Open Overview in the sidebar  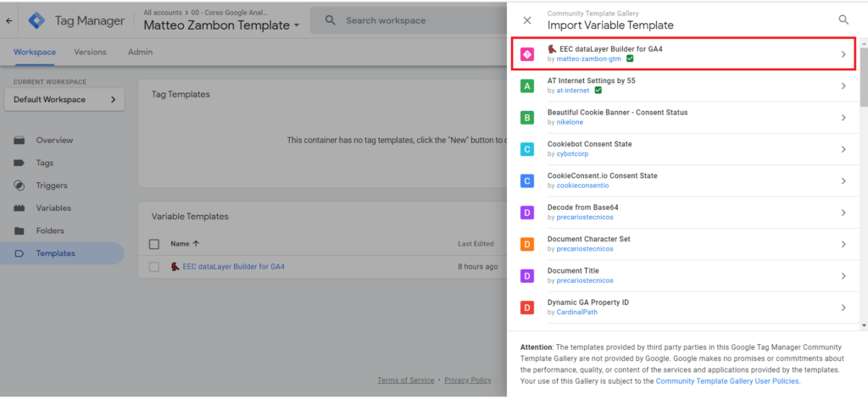pyautogui.click(x=54, y=141)
